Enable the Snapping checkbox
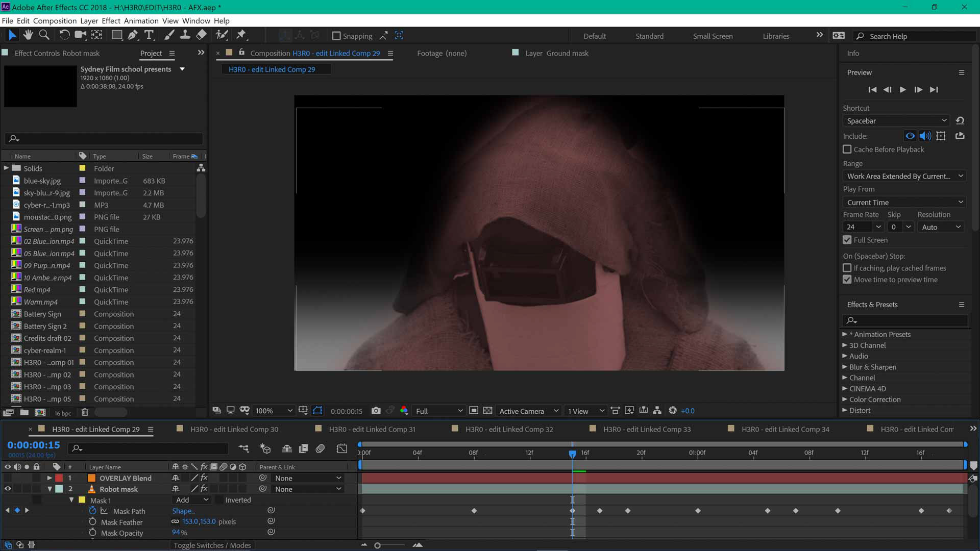The image size is (980, 551). click(336, 36)
